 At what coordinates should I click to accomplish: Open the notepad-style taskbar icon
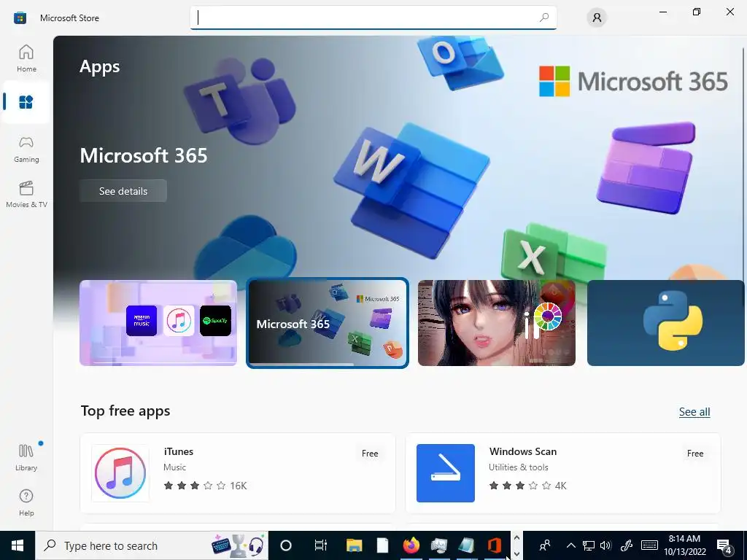[466, 545]
